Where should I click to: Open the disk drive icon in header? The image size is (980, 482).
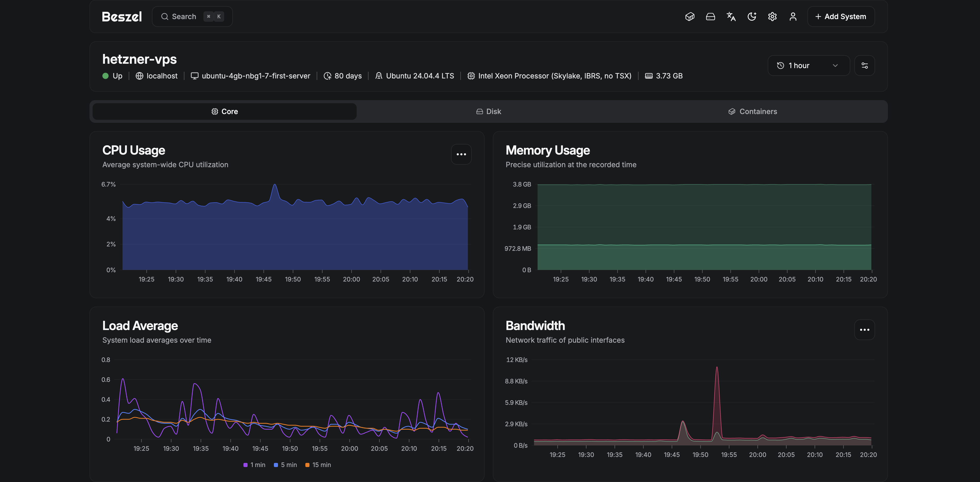[710, 17]
